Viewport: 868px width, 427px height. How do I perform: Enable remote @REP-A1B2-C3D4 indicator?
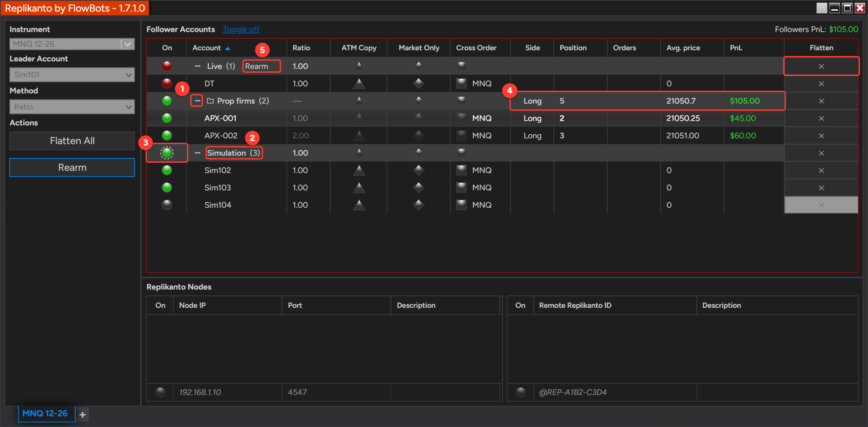[x=520, y=392]
